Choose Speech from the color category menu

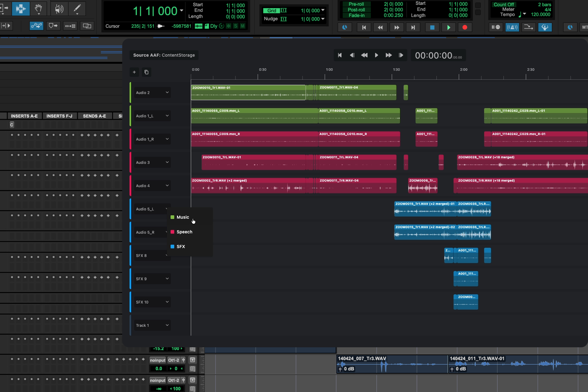pos(184,232)
